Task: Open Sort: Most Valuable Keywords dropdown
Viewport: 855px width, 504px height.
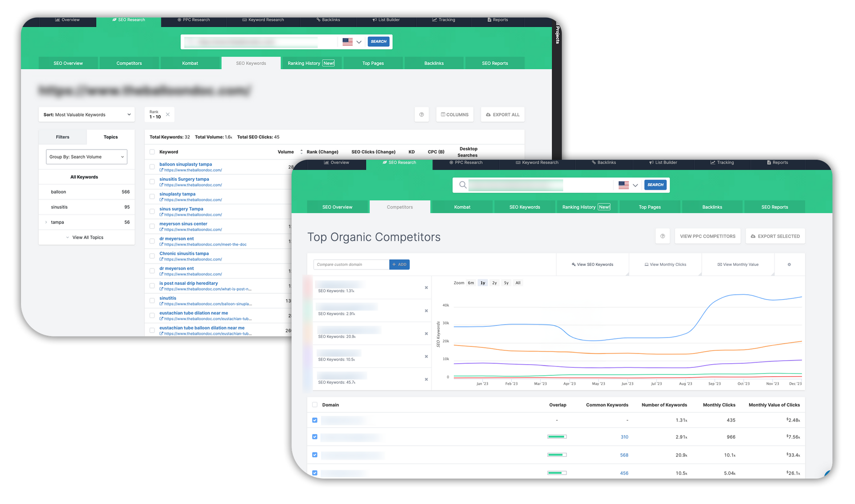Action: click(x=86, y=114)
